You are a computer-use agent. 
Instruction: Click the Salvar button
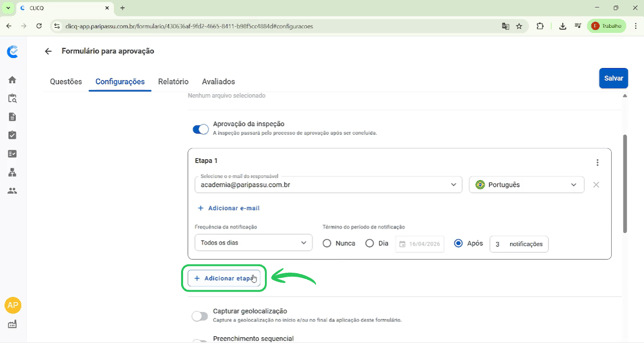(613, 78)
